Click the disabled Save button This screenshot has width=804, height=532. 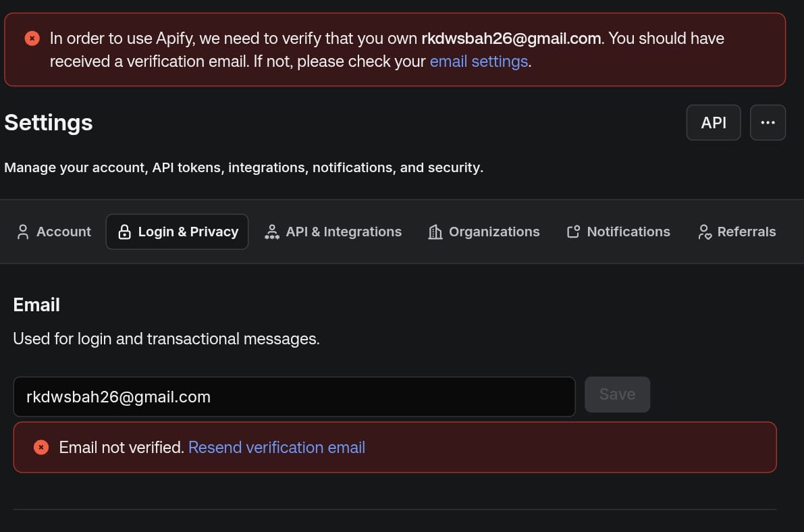pos(618,394)
